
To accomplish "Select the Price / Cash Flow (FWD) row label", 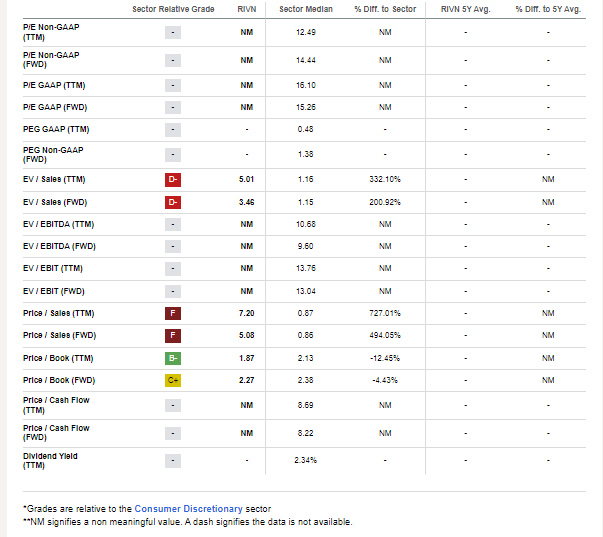I will coord(56,433).
